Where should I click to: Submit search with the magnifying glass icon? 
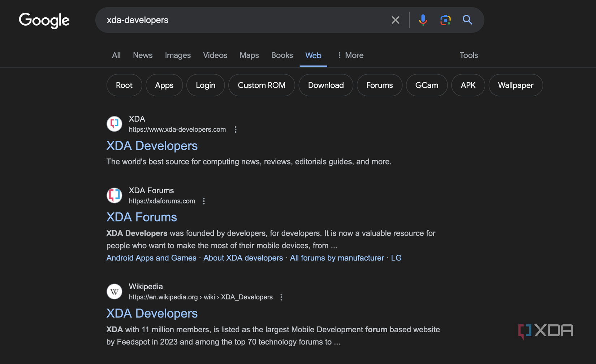467,20
